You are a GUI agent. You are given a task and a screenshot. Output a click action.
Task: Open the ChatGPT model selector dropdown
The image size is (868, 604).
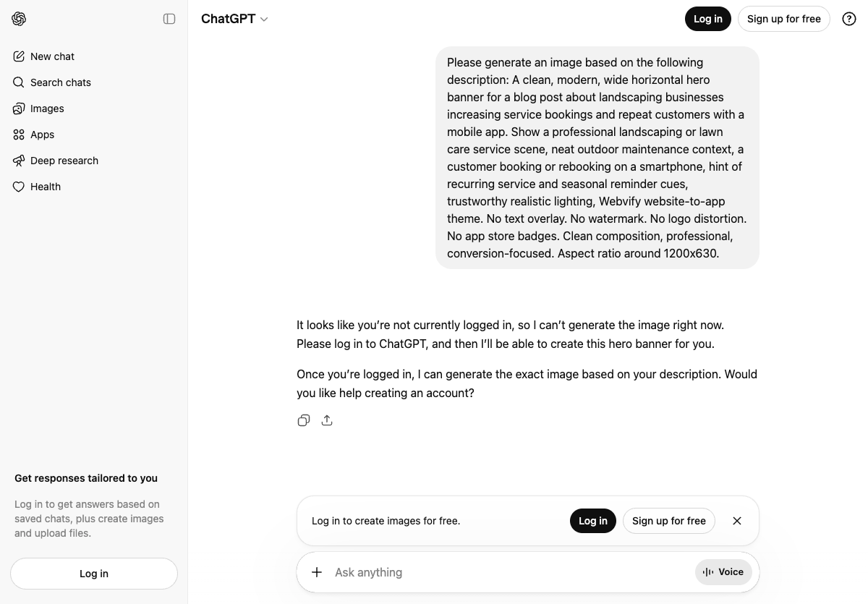click(x=234, y=19)
